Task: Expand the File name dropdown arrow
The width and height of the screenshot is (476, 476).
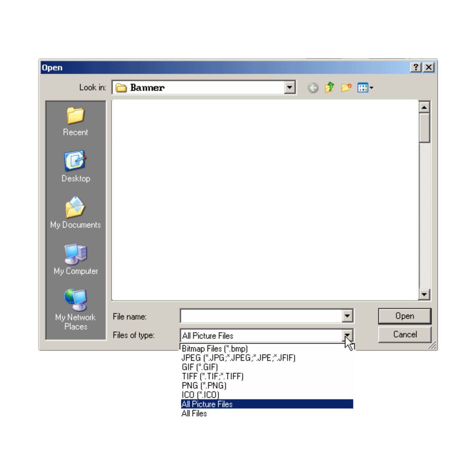Action: pyautogui.click(x=347, y=316)
